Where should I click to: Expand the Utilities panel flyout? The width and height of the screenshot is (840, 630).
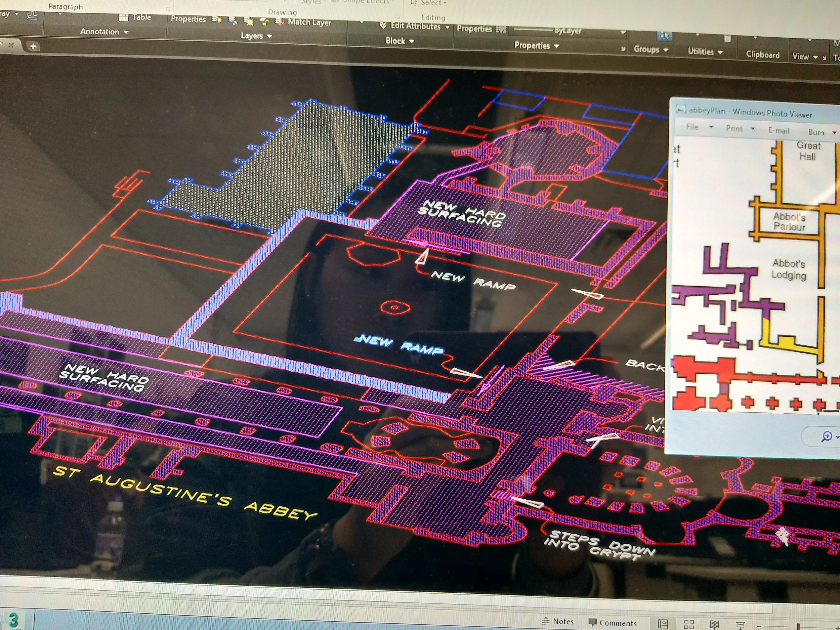(705, 52)
